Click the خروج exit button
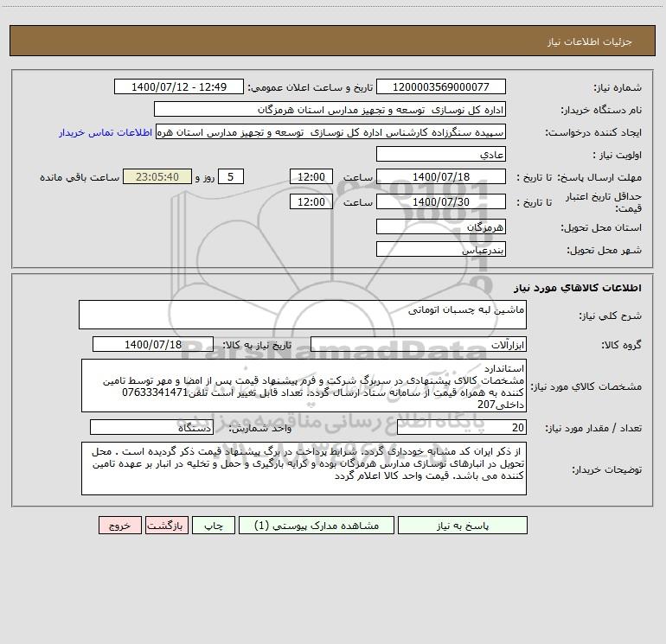This screenshot has height=644, width=666. [x=119, y=526]
